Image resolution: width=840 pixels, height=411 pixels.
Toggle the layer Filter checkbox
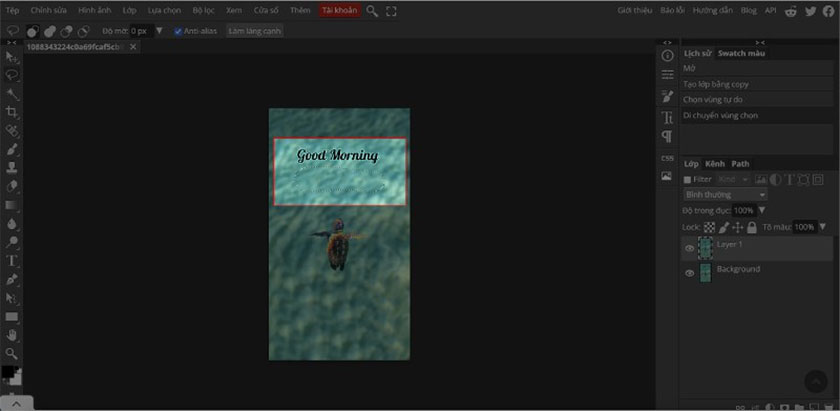point(687,180)
